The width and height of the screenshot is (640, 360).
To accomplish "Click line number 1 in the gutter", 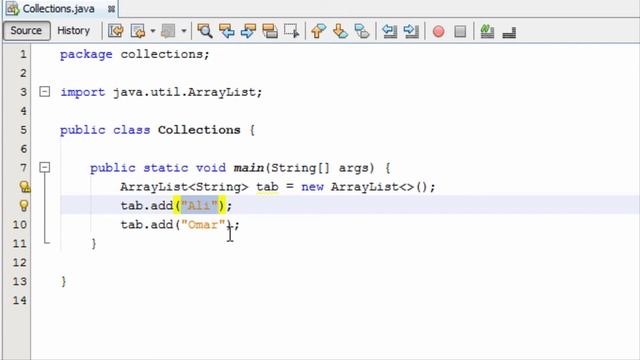I will click(x=23, y=54).
